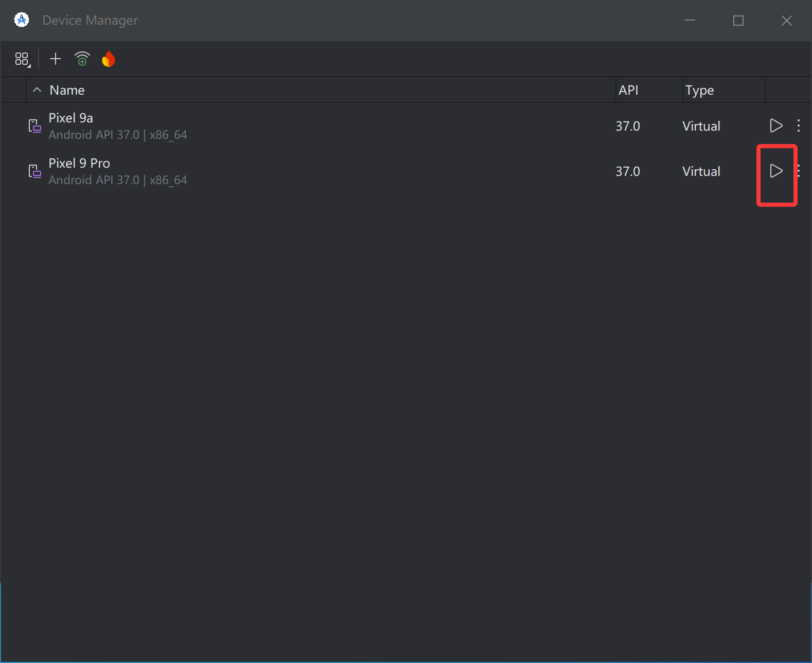Click the Pixel 9a device icon

(34, 126)
